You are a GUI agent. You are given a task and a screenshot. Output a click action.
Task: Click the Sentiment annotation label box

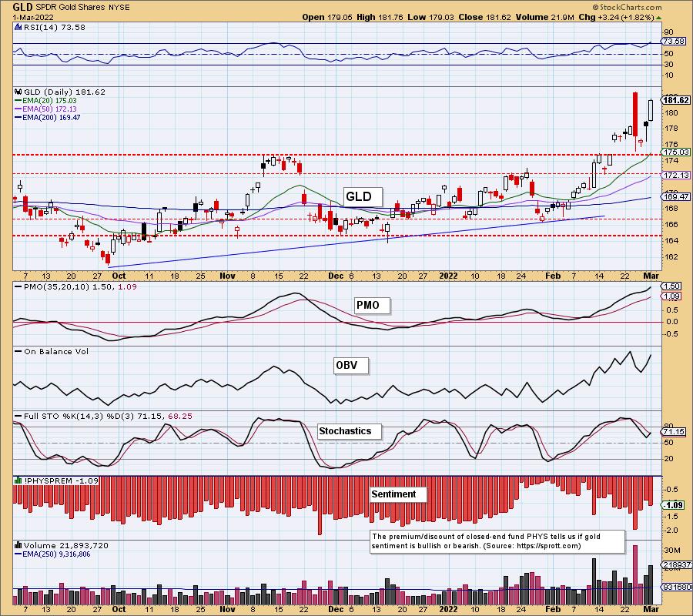click(398, 494)
